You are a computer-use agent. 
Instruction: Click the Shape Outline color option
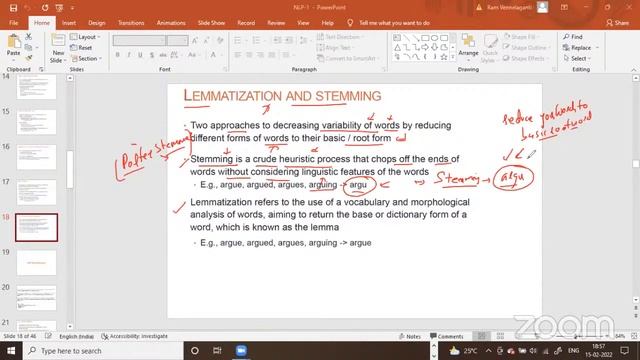[x=527, y=48]
